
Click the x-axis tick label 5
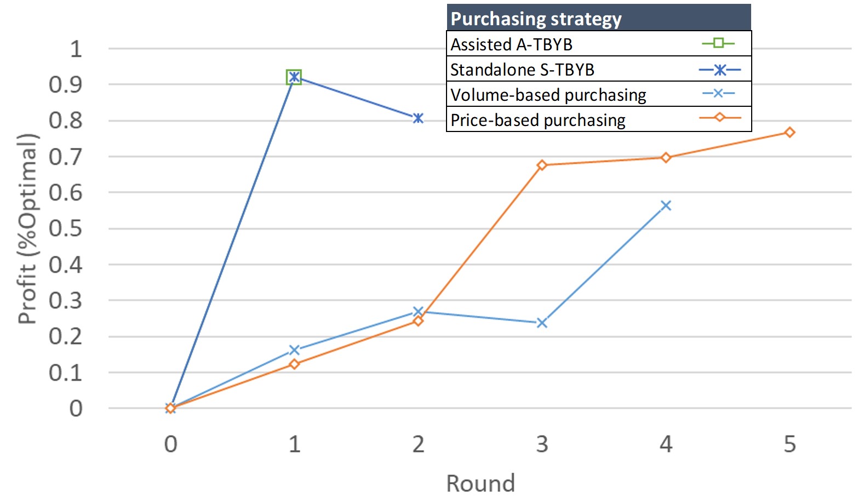[x=789, y=444]
